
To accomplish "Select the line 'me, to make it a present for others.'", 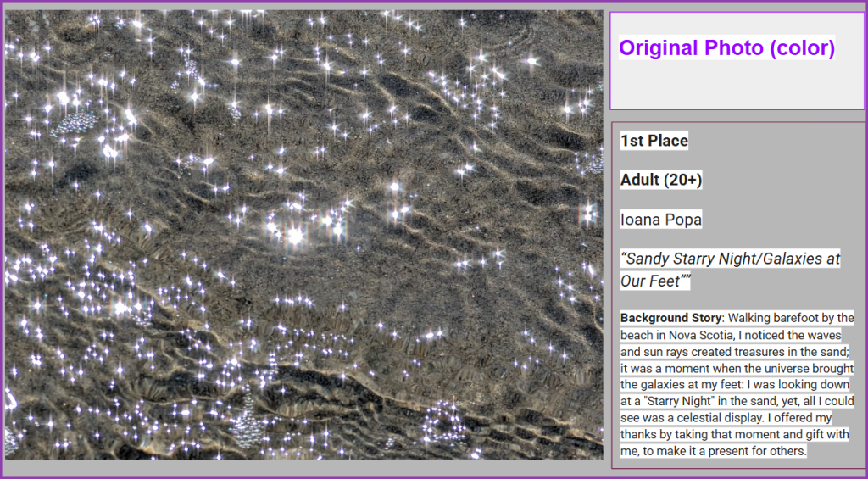I will click(x=714, y=451).
